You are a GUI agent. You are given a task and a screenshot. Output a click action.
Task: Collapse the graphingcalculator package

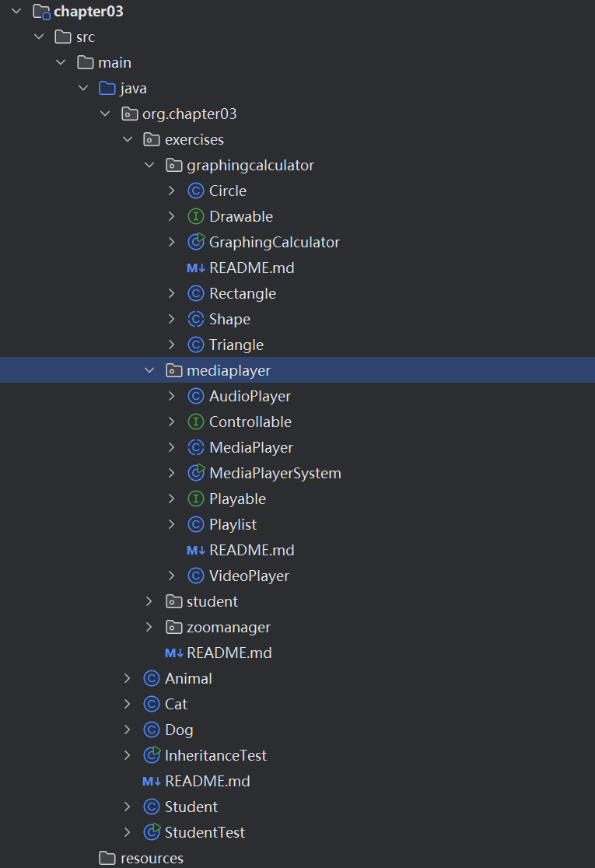click(149, 165)
